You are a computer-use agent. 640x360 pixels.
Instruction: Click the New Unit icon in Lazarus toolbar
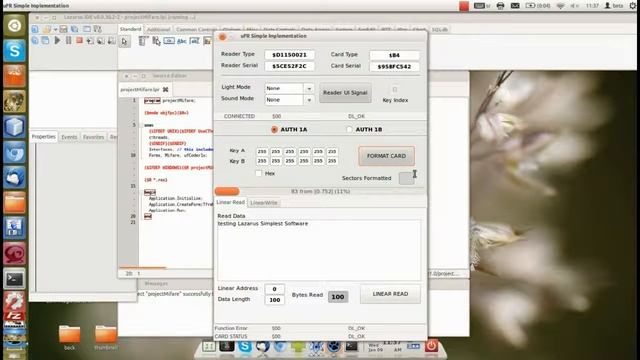point(35,29)
